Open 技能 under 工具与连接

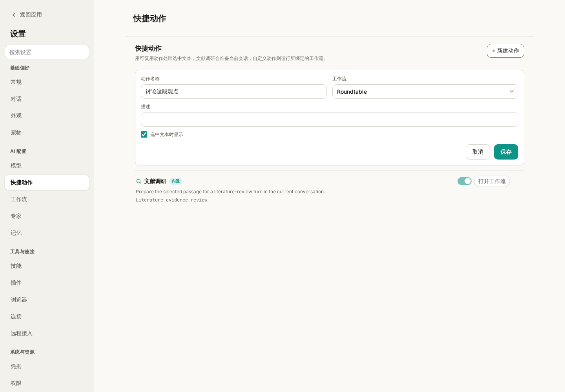[47, 266]
